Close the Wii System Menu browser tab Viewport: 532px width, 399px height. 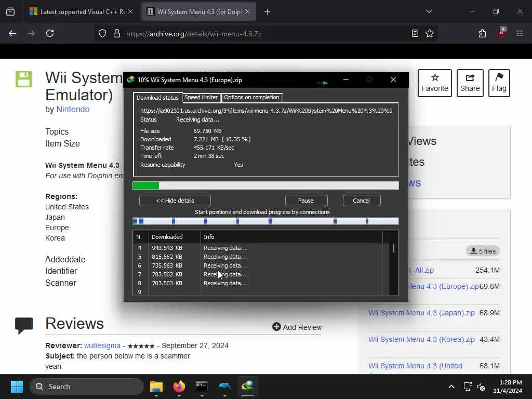point(247,12)
